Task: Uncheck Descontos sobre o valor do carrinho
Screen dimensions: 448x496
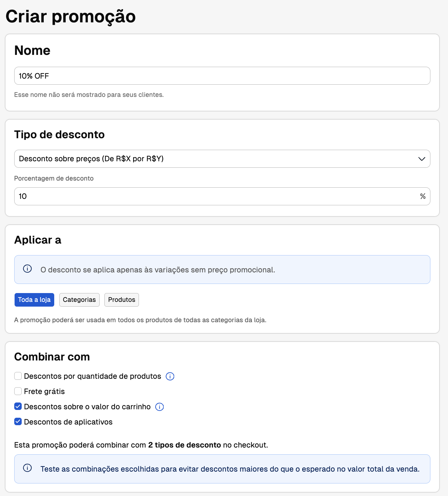Action: click(x=18, y=407)
